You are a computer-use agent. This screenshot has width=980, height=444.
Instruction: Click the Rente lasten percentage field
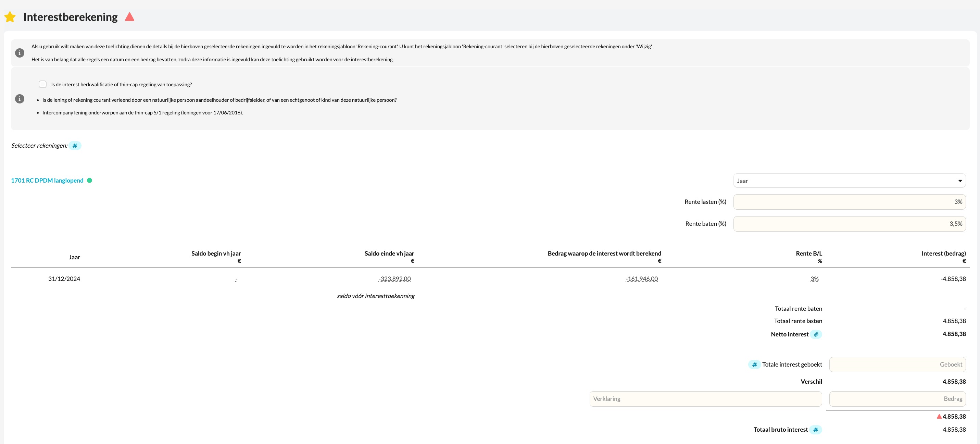tap(849, 202)
